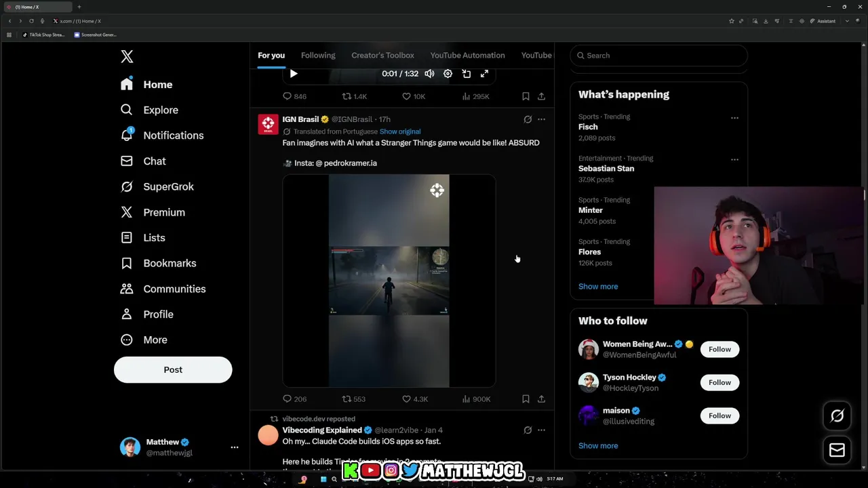The image size is (868, 488).
Task: Open Explore in the sidebar
Action: point(149,110)
